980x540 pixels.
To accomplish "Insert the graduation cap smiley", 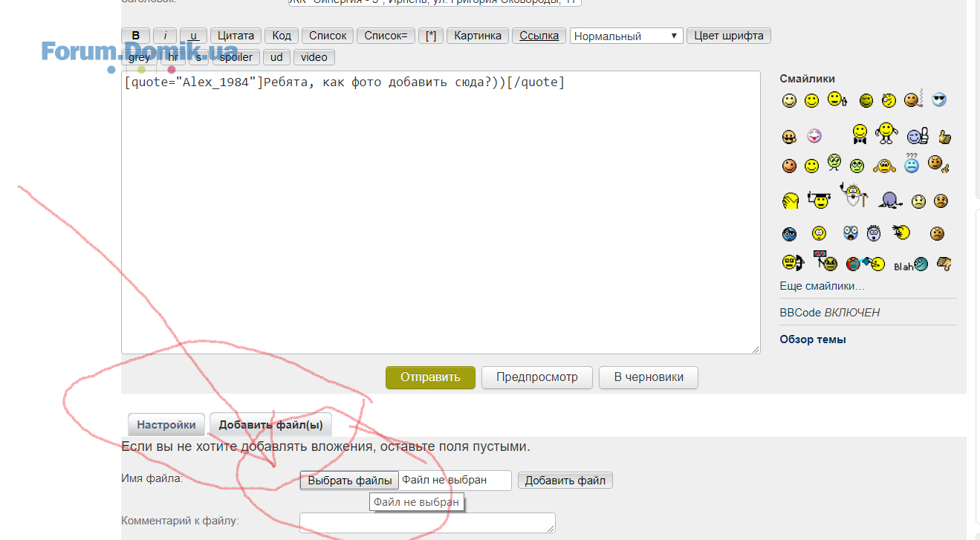I will [x=820, y=200].
